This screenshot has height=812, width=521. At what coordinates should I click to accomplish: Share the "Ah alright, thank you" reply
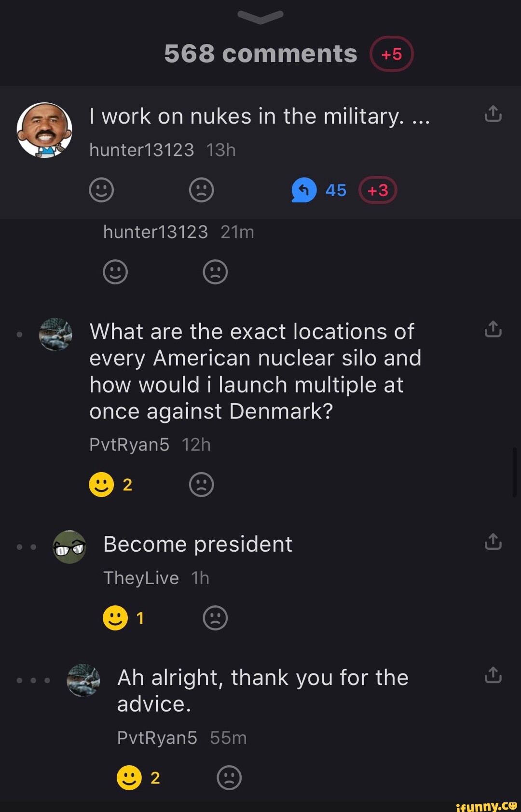[x=493, y=675]
